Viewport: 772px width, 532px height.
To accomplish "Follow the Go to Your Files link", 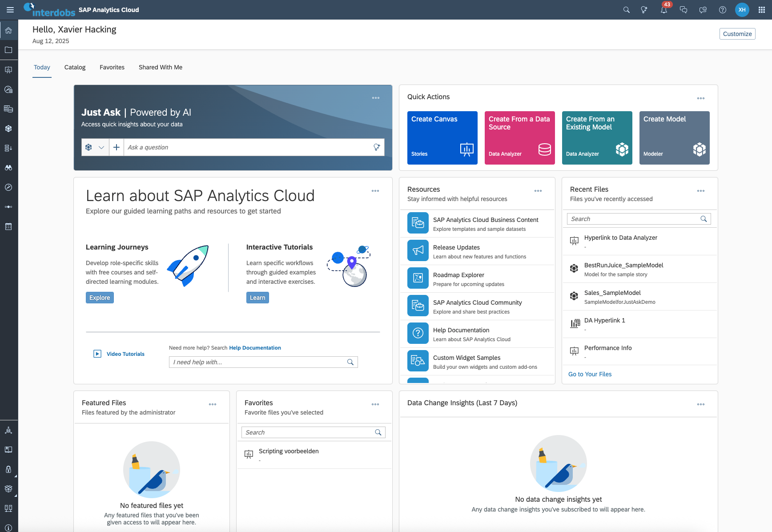I will click(590, 374).
